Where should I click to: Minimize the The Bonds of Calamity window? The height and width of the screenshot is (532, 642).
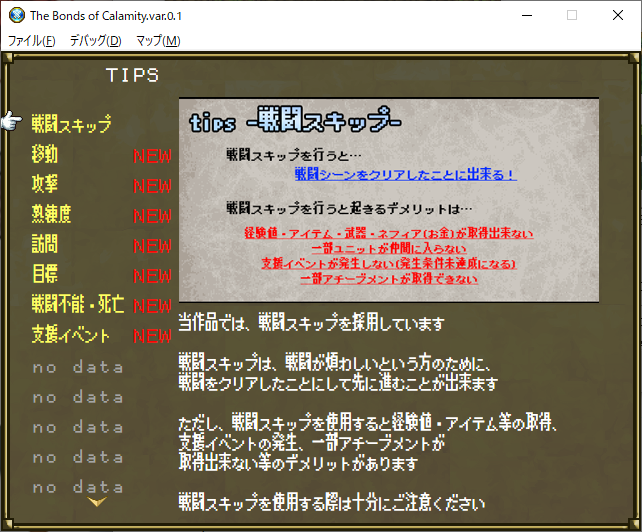[x=527, y=15]
